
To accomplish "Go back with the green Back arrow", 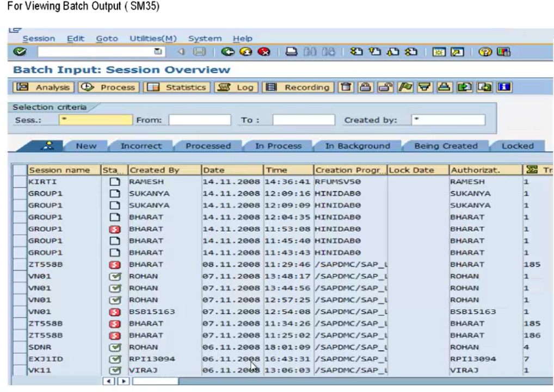I will 227,52.
